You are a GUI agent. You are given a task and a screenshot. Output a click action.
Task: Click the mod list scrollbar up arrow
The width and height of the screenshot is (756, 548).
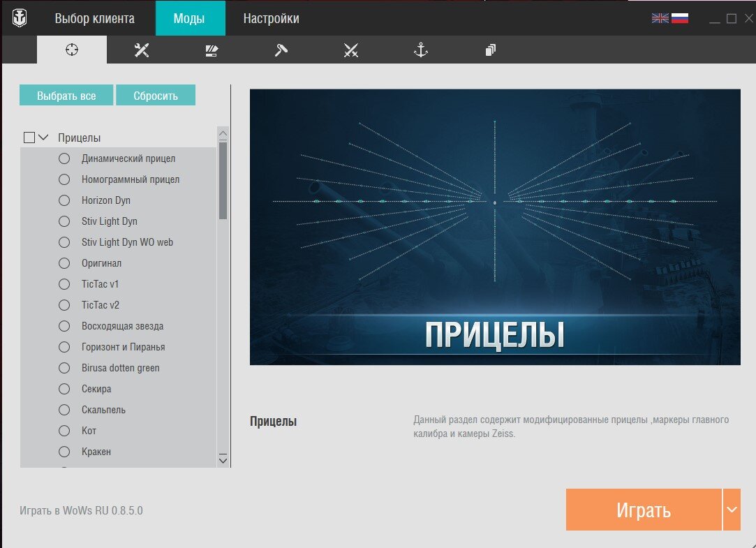pos(223,133)
